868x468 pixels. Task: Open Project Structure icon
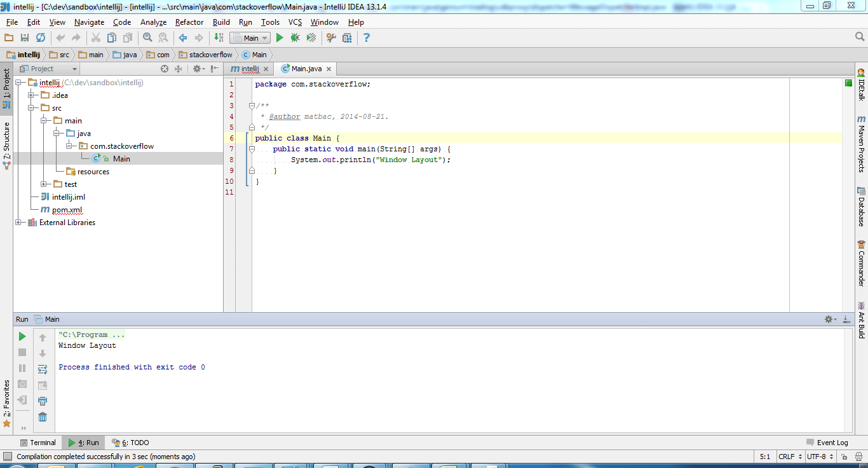coord(347,38)
